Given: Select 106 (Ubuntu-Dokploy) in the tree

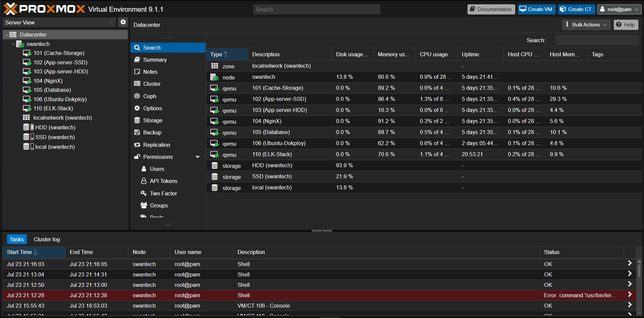Looking at the screenshot, I should (x=60, y=99).
